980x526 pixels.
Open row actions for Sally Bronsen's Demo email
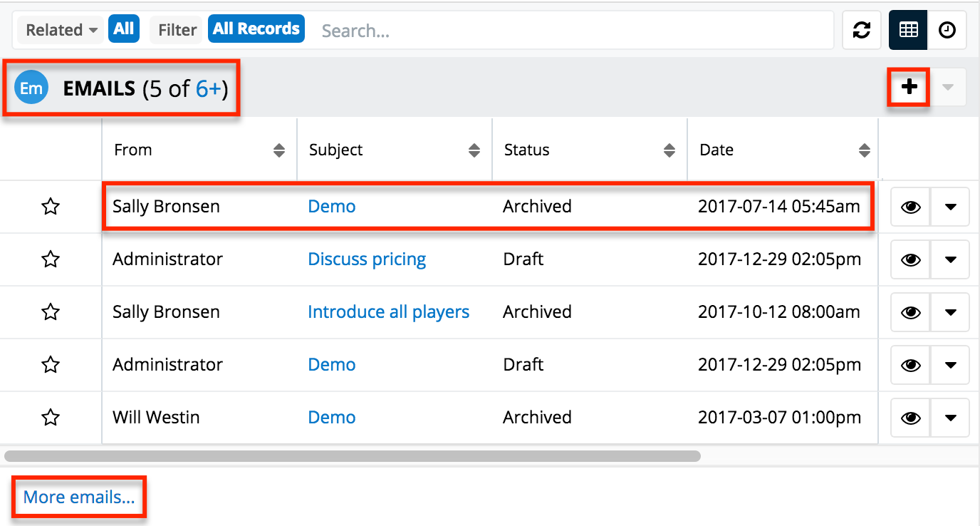point(950,206)
